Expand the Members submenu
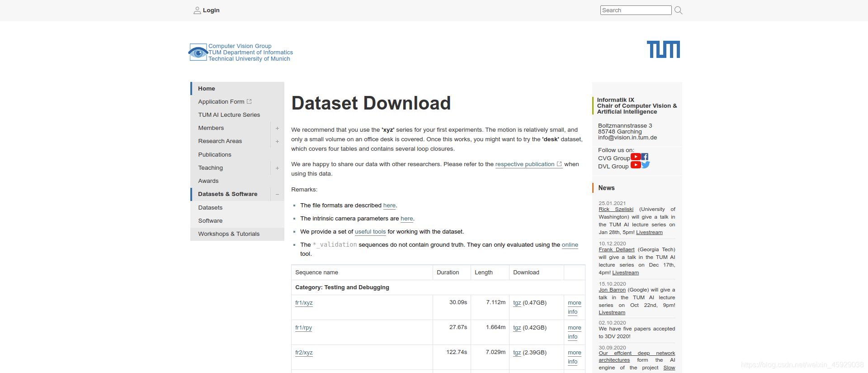The width and height of the screenshot is (868, 373). coord(277,128)
